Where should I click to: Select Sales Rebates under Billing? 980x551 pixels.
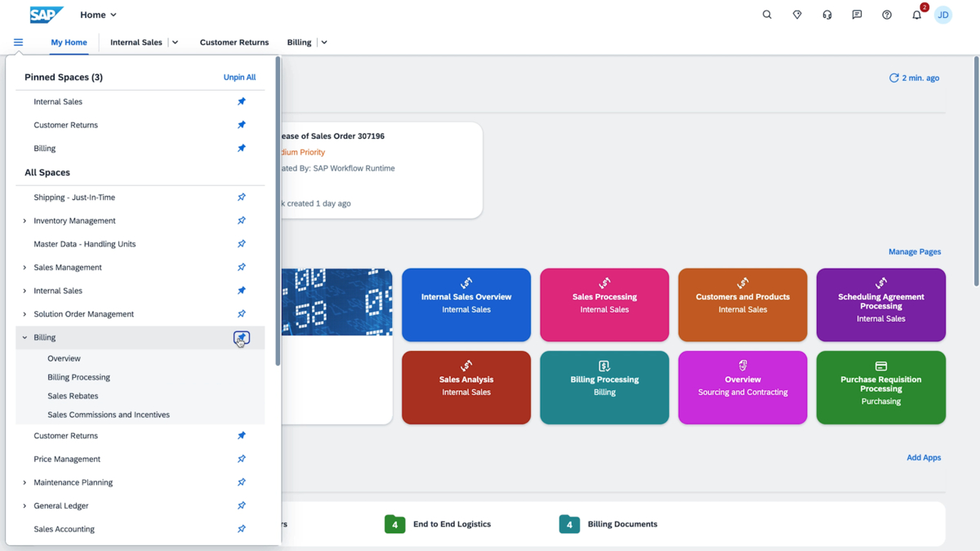[x=73, y=396]
